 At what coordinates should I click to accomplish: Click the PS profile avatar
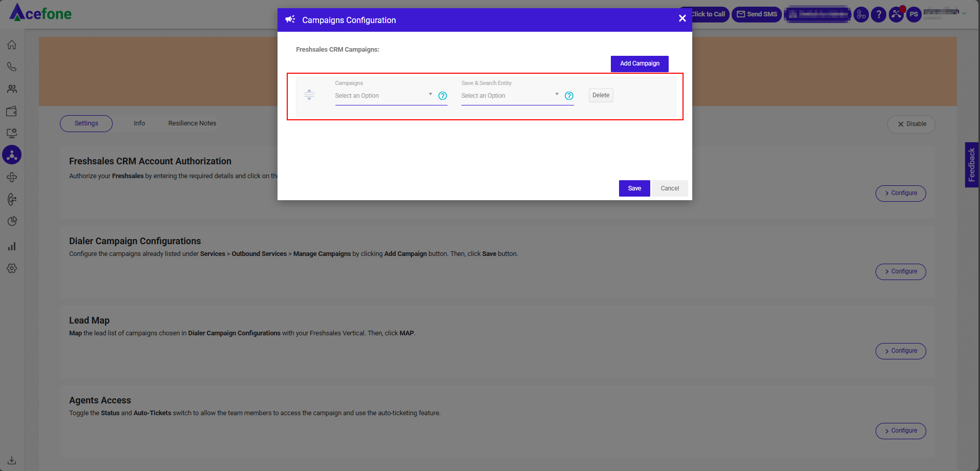[x=914, y=14]
